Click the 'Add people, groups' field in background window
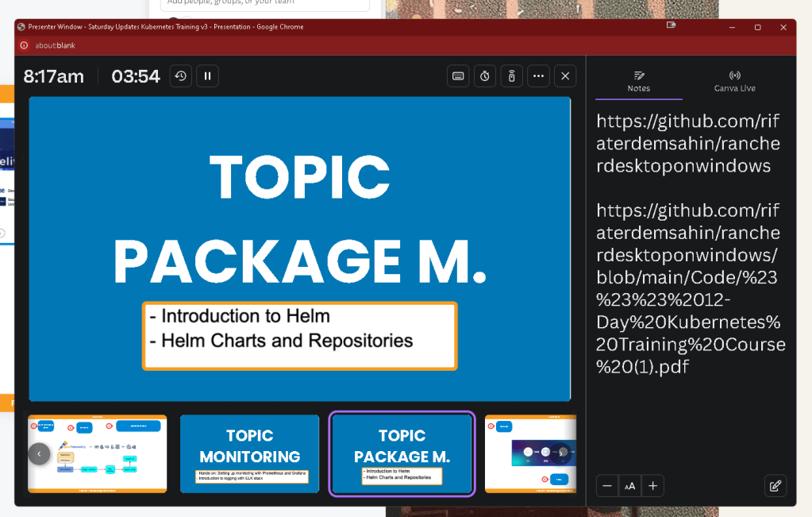812x517 pixels. (x=264, y=4)
